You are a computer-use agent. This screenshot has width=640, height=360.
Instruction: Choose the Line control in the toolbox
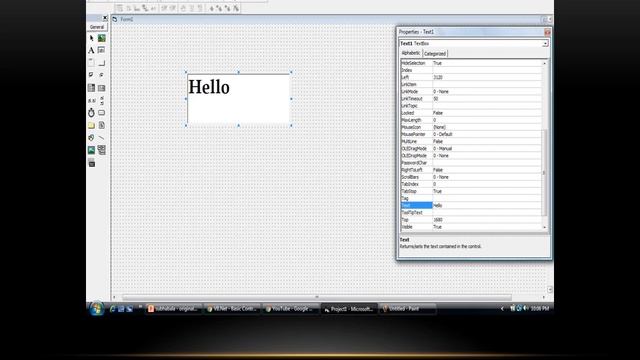point(102,138)
